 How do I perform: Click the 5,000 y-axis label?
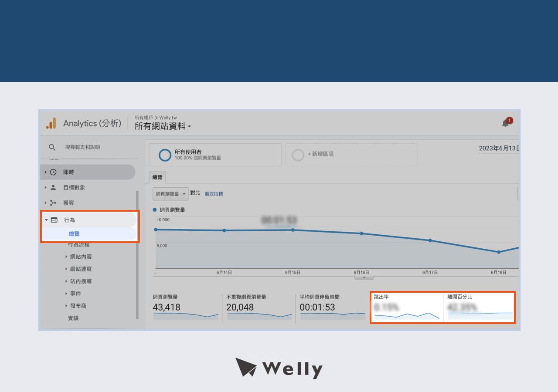[162, 246]
